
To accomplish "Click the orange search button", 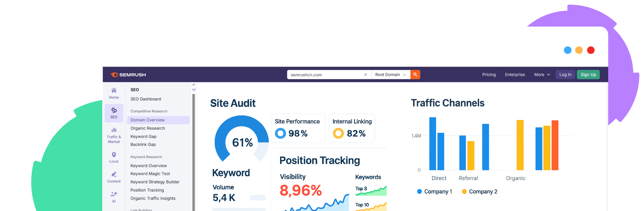I will click(415, 75).
